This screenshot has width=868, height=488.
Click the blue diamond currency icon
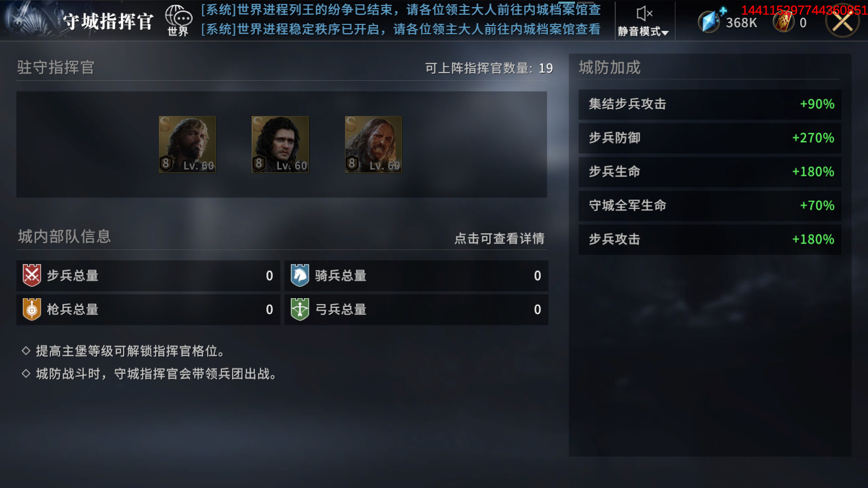click(709, 22)
